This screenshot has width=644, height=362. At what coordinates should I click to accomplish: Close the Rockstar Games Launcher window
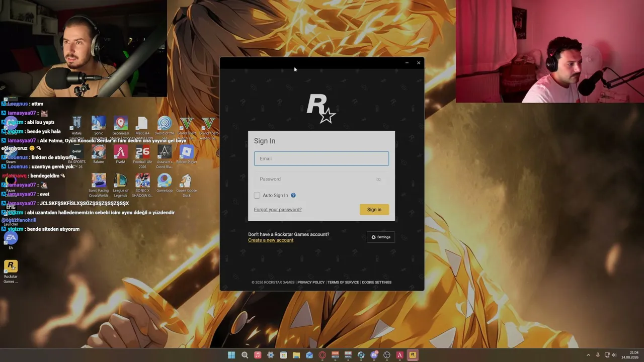(x=419, y=63)
